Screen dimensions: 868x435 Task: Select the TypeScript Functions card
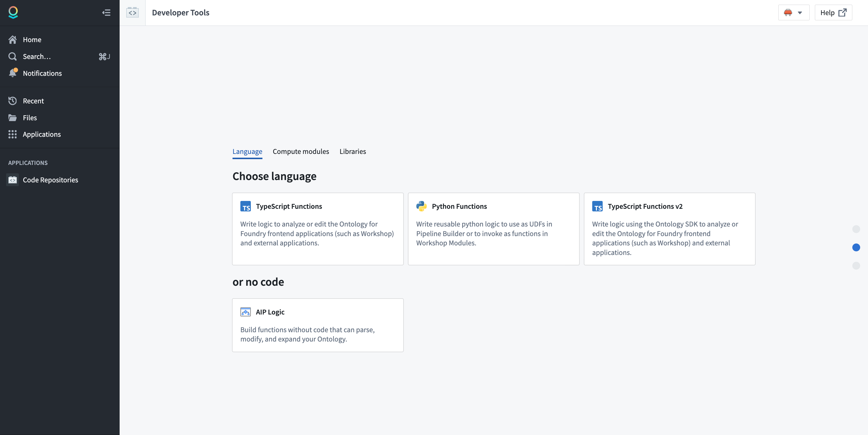317,229
